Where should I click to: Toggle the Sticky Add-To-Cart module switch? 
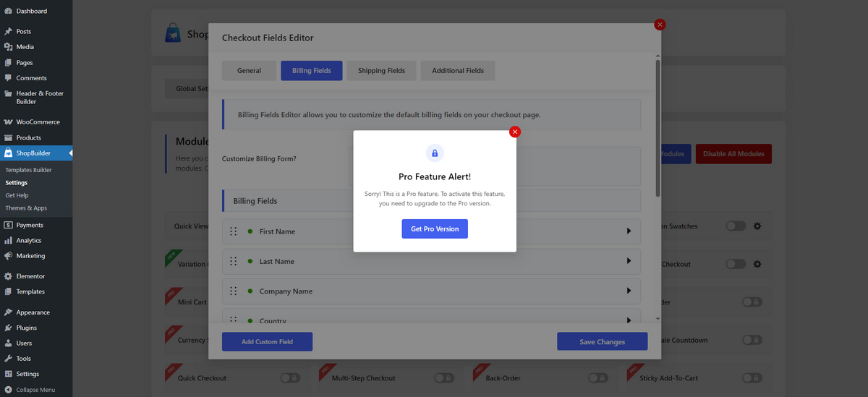tap(752, 378)
